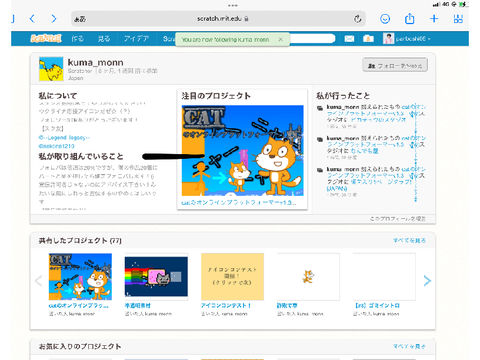Dismiss the 'now following kuma_monn' notification
This screenshot has height=360, width=480.
coord(281,39)
